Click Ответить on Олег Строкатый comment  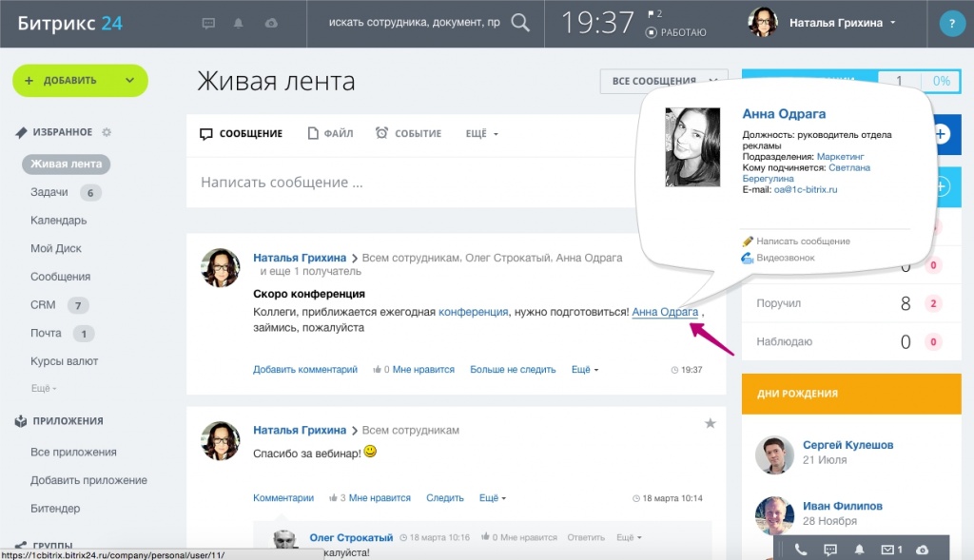click(x=586, y=537)
